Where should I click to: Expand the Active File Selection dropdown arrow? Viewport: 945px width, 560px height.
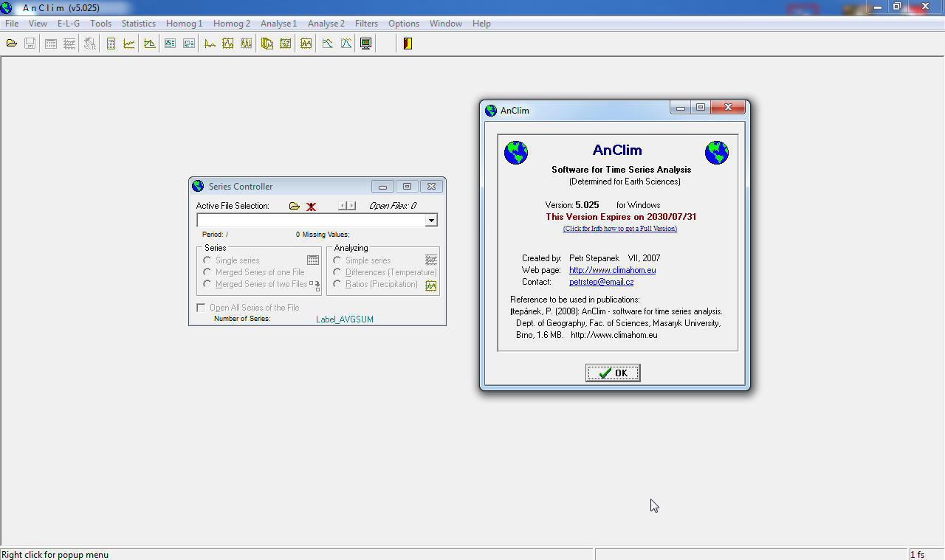click(431, 220)
